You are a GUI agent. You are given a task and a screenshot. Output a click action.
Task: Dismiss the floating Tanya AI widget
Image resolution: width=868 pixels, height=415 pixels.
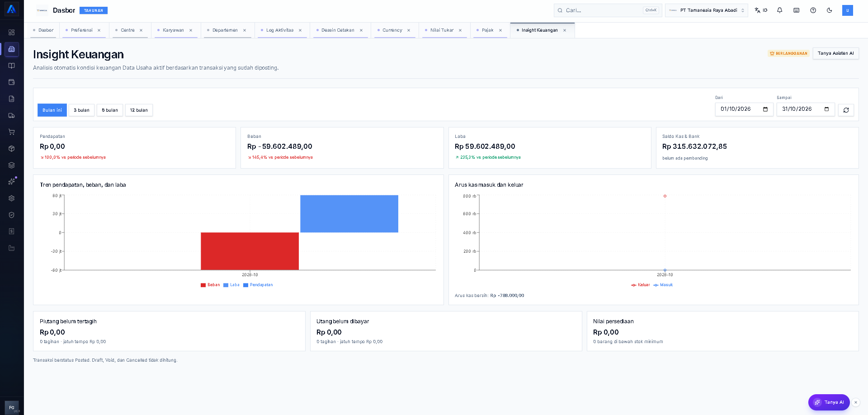(x=856, y=402)
